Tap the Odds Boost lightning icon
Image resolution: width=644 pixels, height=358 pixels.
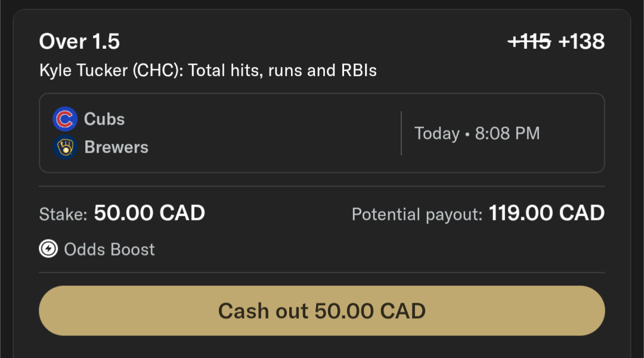48,249
